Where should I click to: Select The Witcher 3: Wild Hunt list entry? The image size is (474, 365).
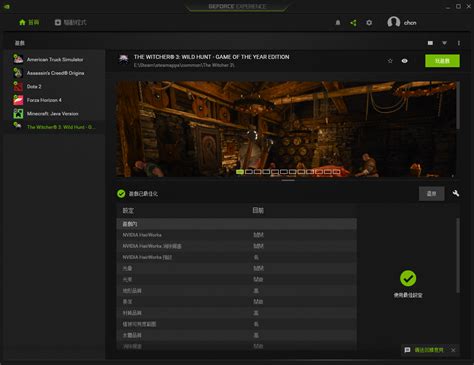click(54, 127)
